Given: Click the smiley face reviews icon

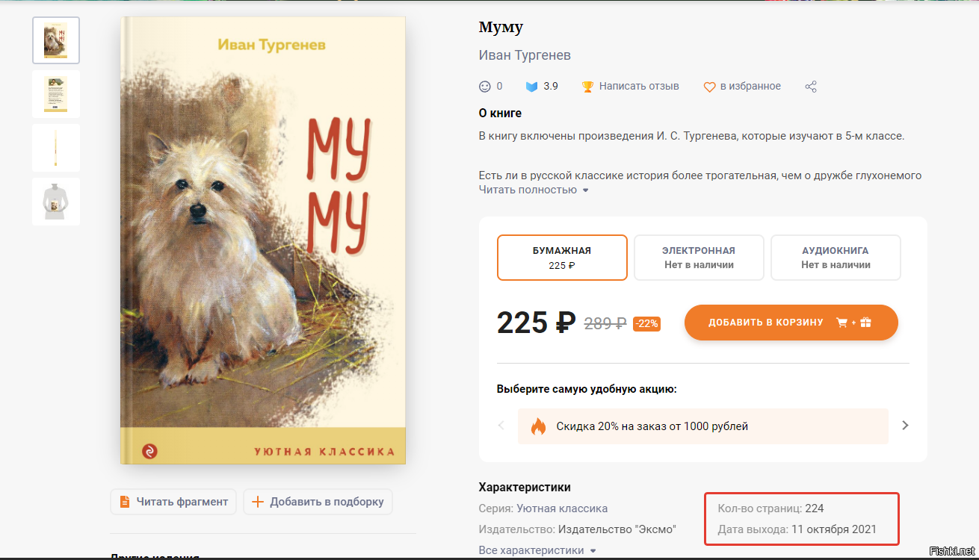Looking at the screenshot, I should (x=485, y=87).
